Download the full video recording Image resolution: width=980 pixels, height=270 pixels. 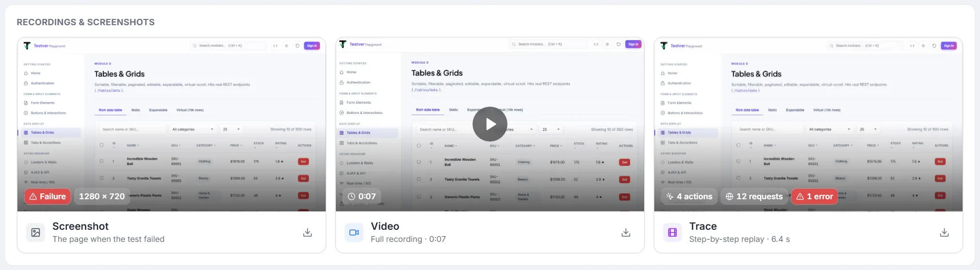pyautogui.click(x=626, y=233)
